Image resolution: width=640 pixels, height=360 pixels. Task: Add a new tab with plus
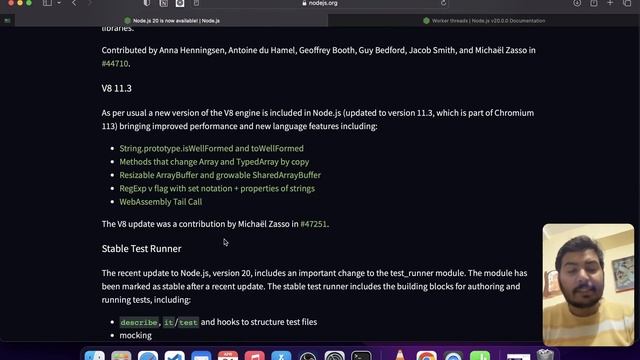[x=610, y=3]
